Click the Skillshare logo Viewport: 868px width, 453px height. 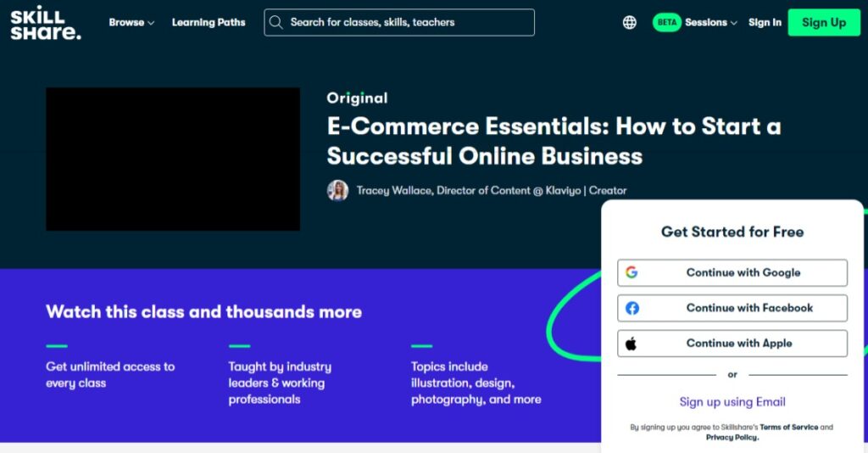46,23
